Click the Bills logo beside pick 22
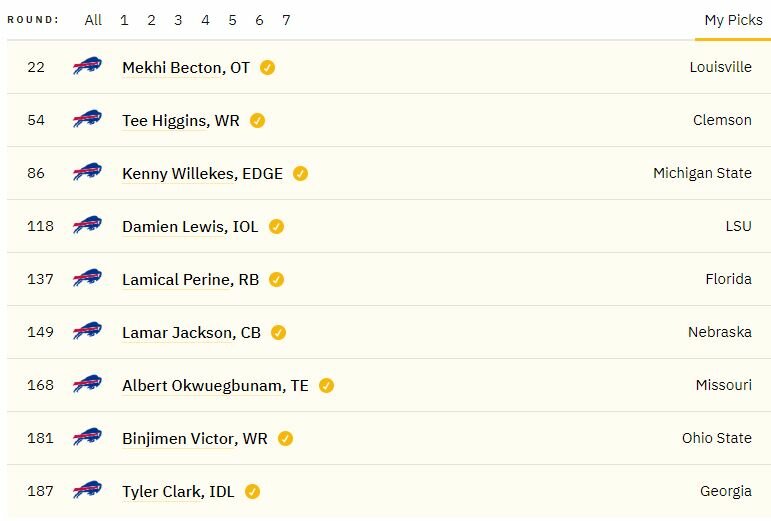The width and height of the screenshot is (771, 521). [x=87, y=66]
